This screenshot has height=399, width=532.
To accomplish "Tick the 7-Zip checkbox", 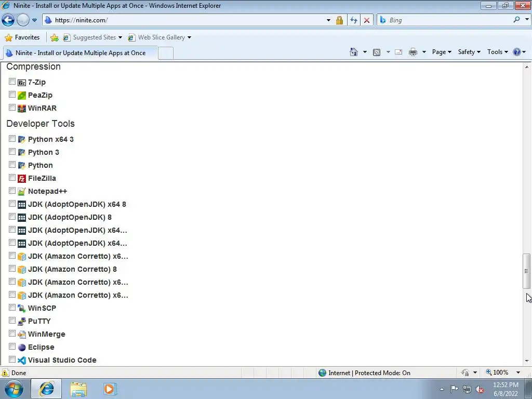I will (12, 82).
